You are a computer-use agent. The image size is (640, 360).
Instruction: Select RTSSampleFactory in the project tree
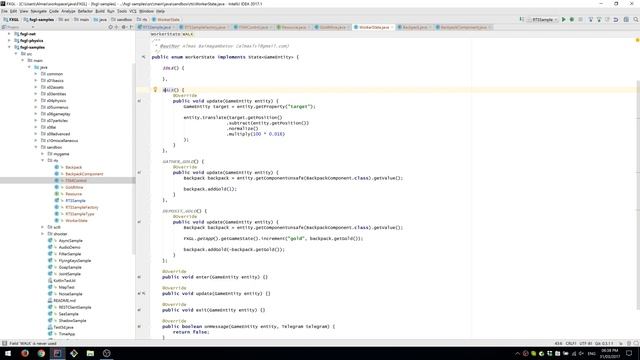[x=82, y=207]
